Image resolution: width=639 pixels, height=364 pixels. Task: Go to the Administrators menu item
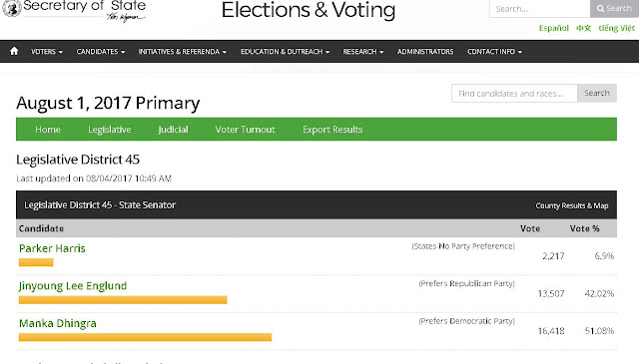[425, 52]
